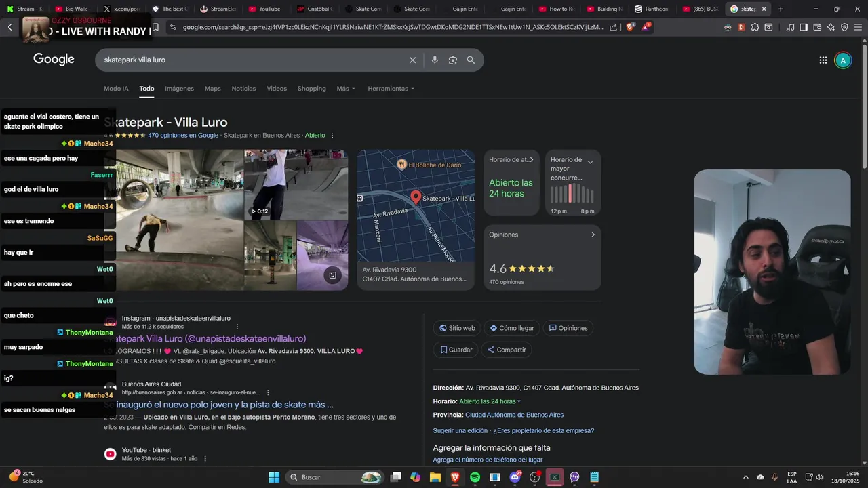Open the Shopping tab
868x488 pixels.
tap(311, 89)
